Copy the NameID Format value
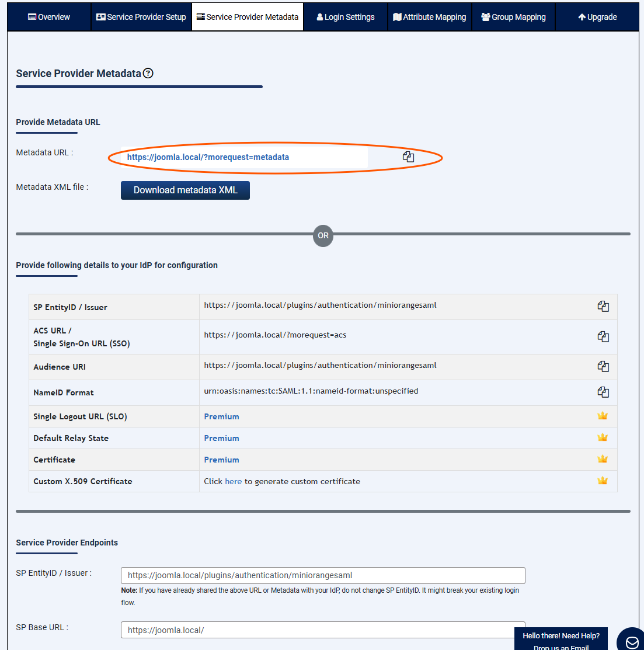The image size is (644, 650). 603,392
